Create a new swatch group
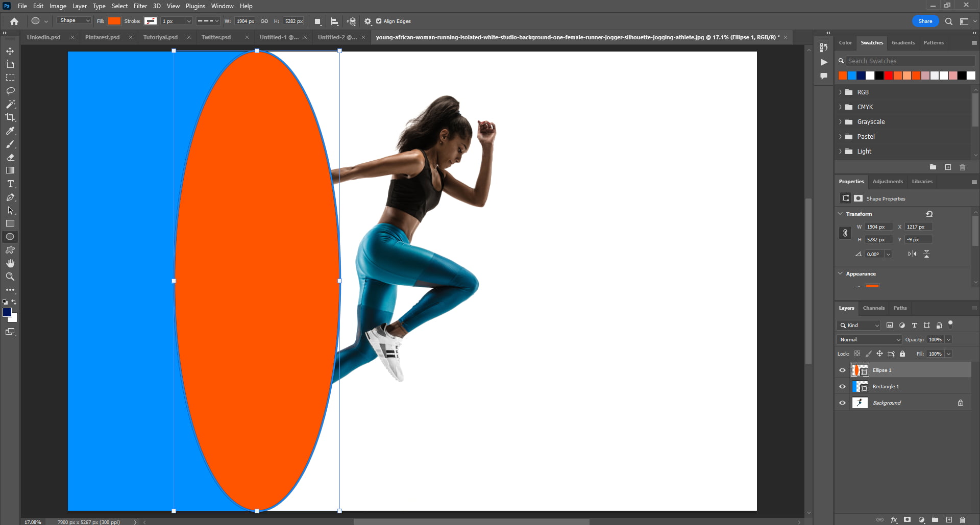980x525 pixels. click(933, 167)
